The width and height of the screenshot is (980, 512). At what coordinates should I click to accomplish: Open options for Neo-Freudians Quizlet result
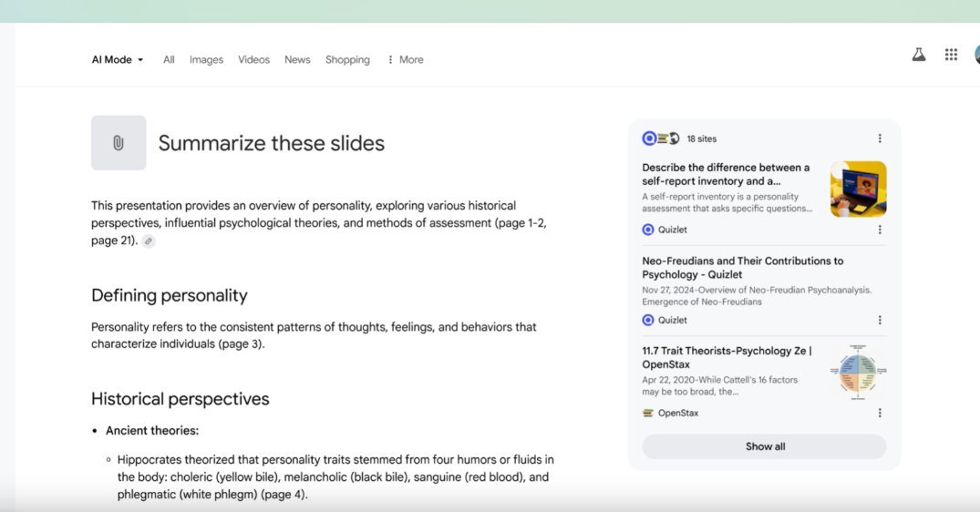880,321
